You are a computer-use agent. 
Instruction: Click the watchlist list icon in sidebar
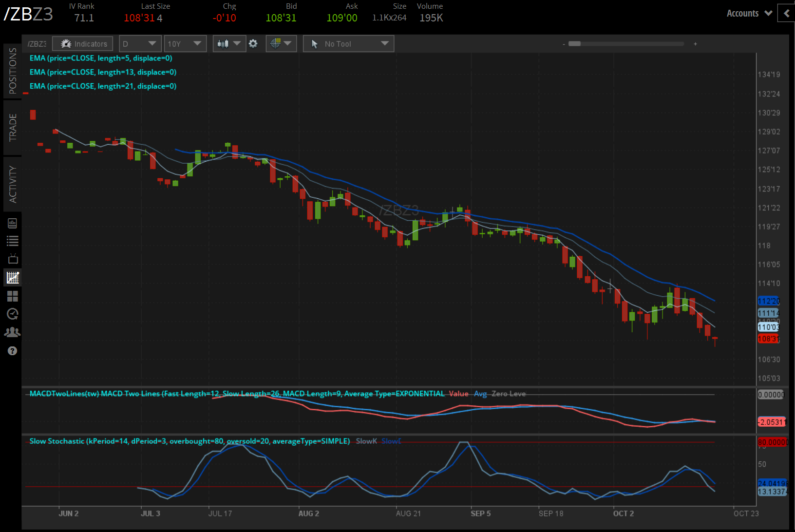[x=13, y=241]
